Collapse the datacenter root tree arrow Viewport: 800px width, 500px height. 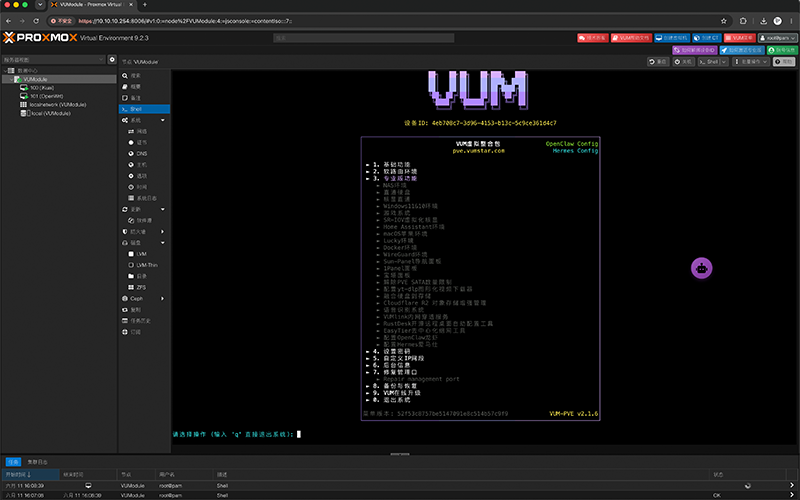[5, 71]
